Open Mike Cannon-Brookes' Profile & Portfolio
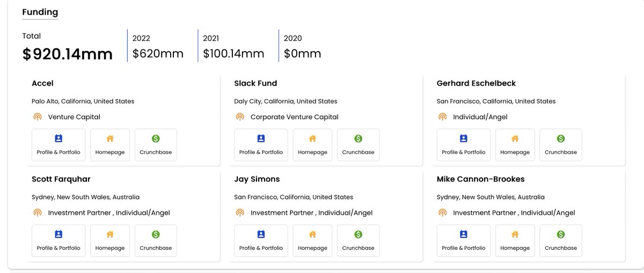 pyautogui.click(x=464, y=240)
